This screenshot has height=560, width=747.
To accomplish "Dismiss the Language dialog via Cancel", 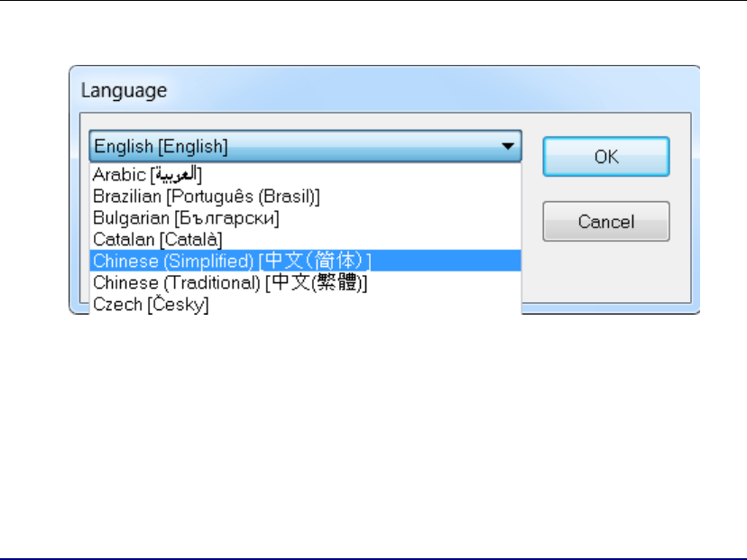I will tap(605, 222).
